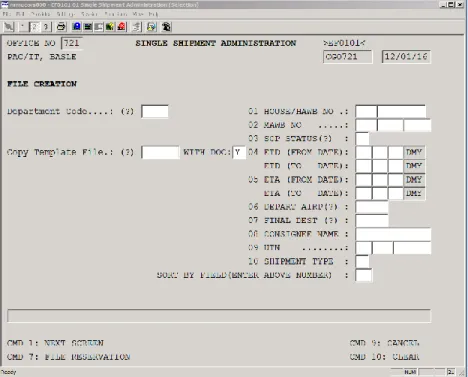Screen dimensions: 468x377
Task: Click DMY beside ETD (FROM DATE)
Action: [x=414, y=152]
